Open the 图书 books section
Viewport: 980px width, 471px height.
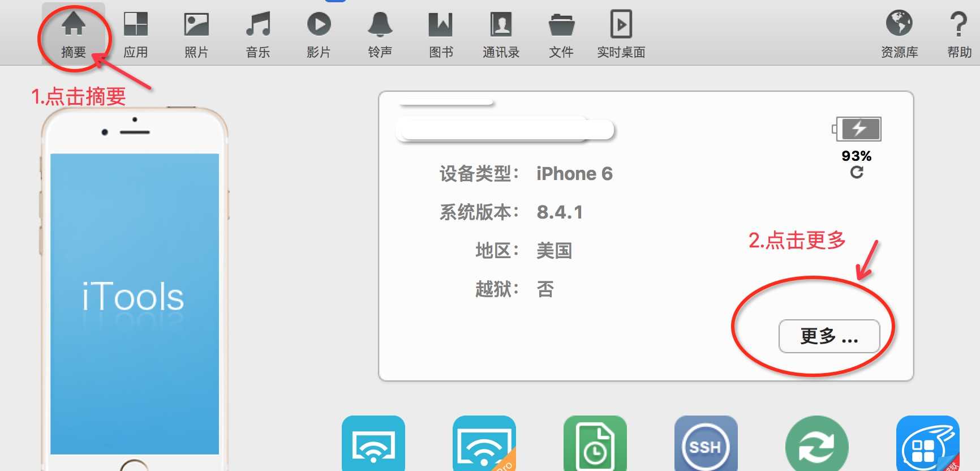point(441,34)
